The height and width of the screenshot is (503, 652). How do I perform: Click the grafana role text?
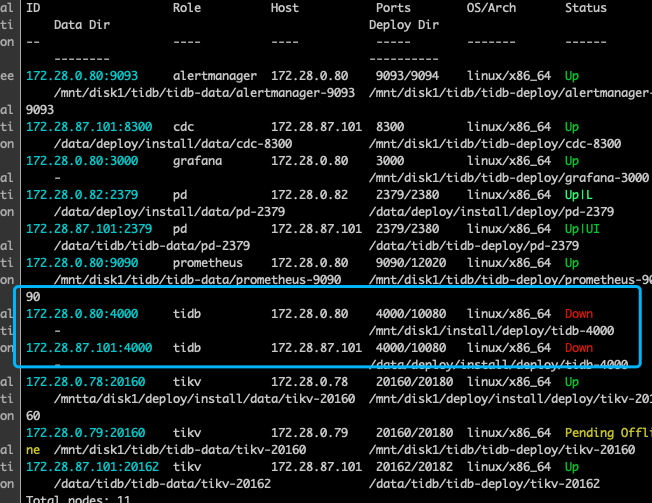tap(197, 161)
